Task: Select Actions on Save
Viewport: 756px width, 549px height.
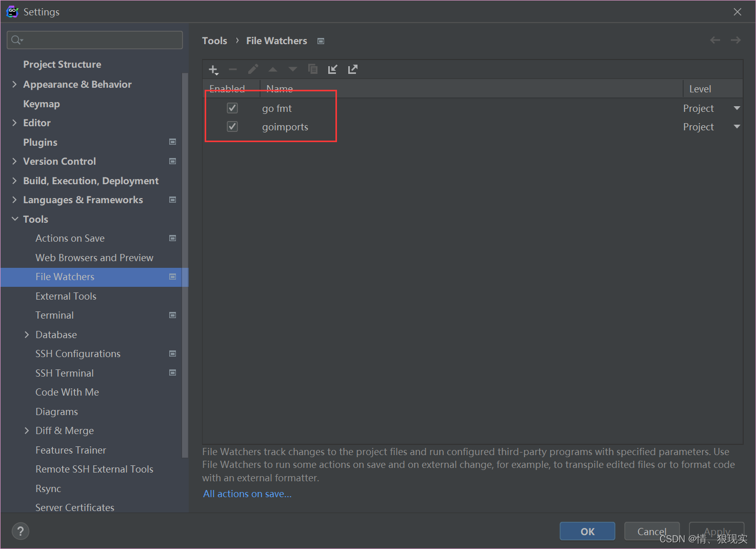Action: [x=70, y=238]
